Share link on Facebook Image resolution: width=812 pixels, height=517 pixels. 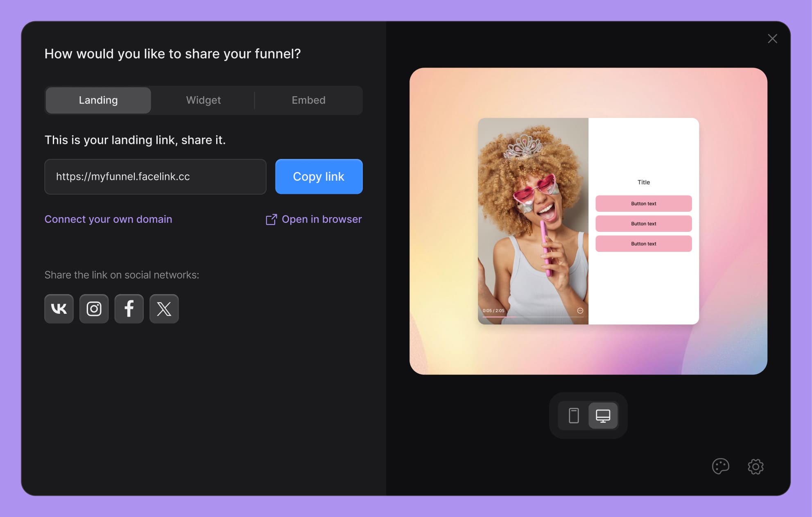pyautogui.click(x=129, y=308)
